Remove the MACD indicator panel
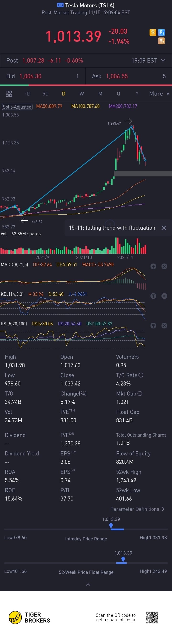 coord(164,266)
